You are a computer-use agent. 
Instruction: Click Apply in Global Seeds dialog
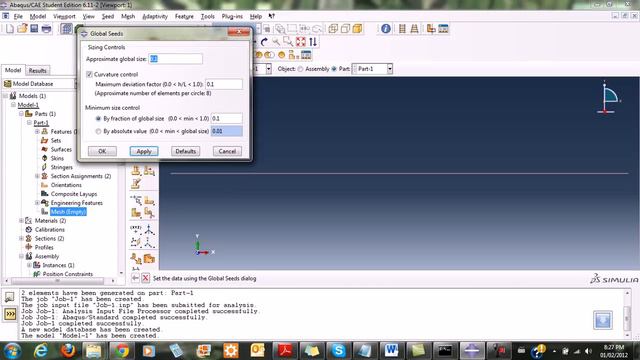pos(144,151)
